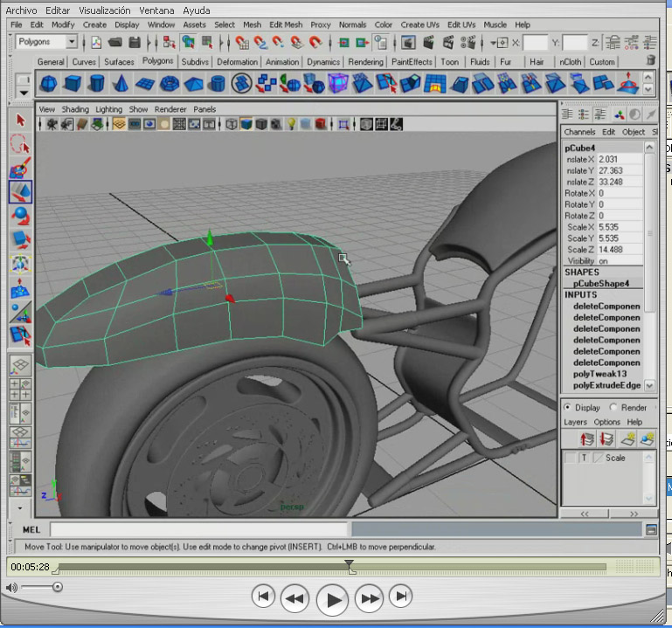Click Layers menu in layer editor
672x628 pixels.
pos(575,422)
